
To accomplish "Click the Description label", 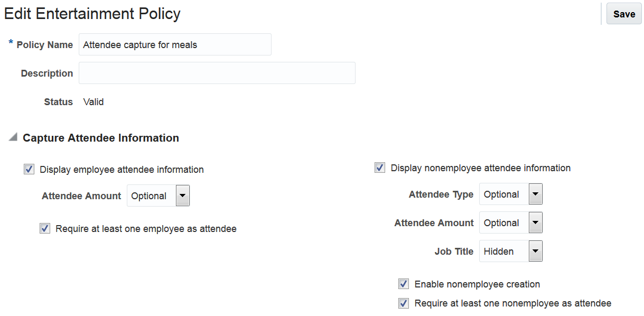I will (x=47, y=73).
